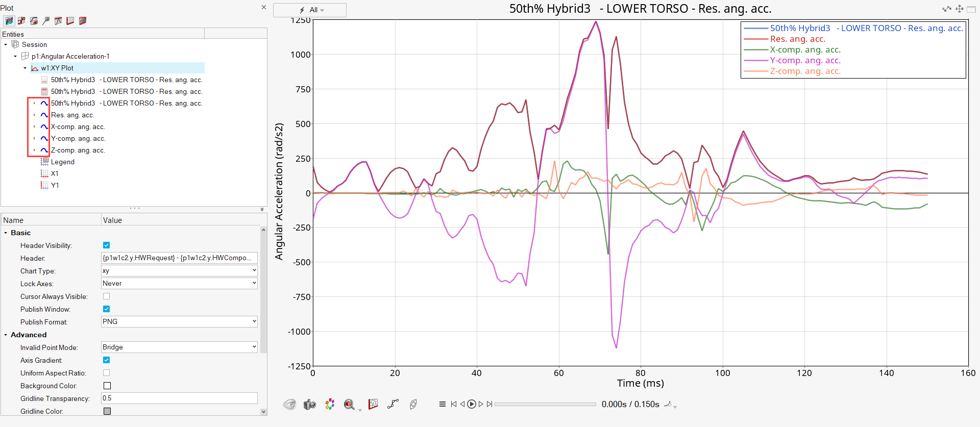Viewport: 980px width, 427px height.
Task: Click the camera capture icon below the plot
Action: tap(309, 405)
